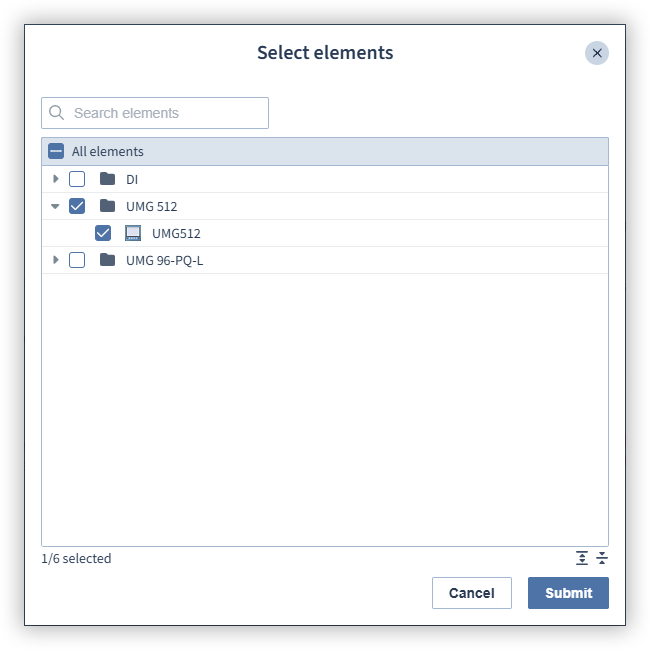Click the UMG512 device icon
Screen dimensions: 650x650
133,233
